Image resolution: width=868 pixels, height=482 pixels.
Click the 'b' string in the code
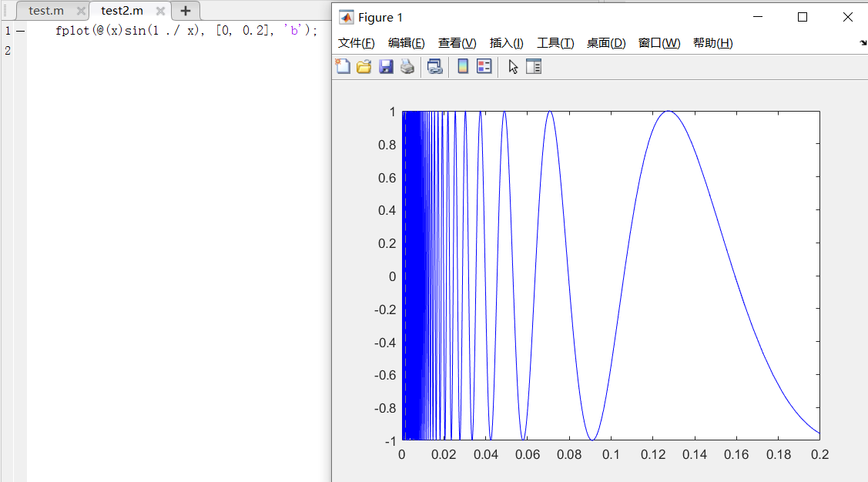(x=294, y=31)
